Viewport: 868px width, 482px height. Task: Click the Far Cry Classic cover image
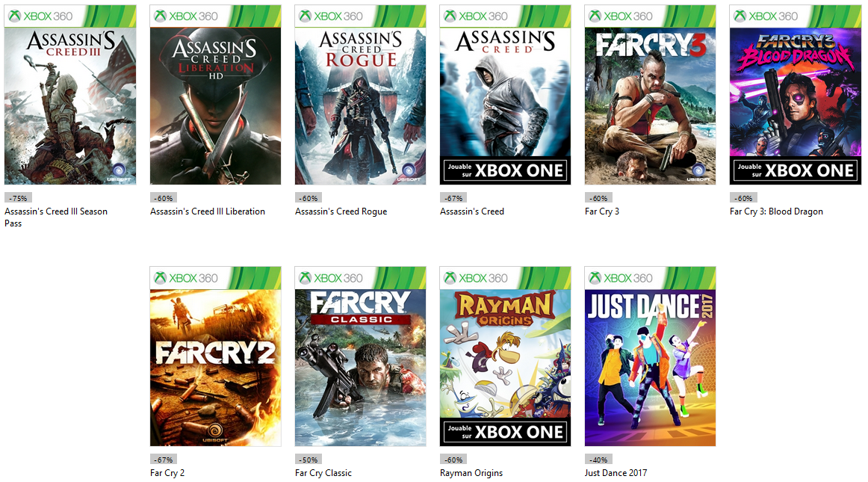pyautogui.click(x=360, y=356)
